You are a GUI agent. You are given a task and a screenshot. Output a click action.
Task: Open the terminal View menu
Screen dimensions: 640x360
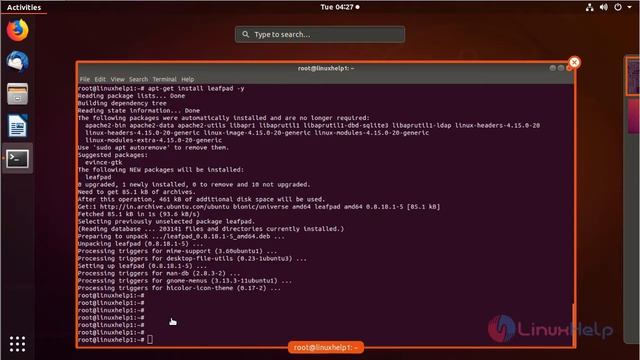(117, 79)
